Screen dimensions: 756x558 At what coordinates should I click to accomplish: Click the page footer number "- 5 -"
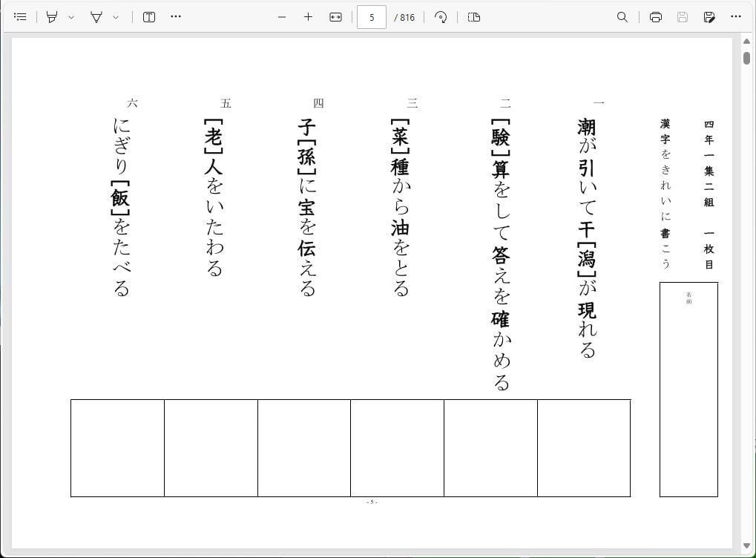pos(372,502)
